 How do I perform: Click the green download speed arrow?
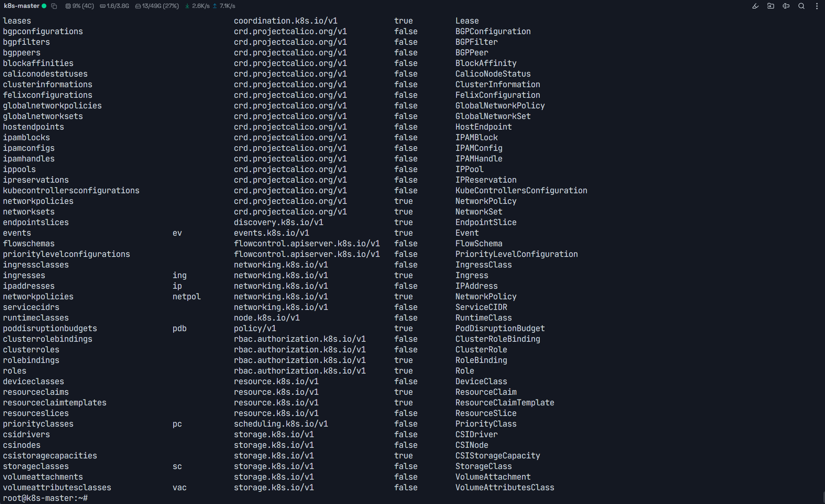[187, 6]
